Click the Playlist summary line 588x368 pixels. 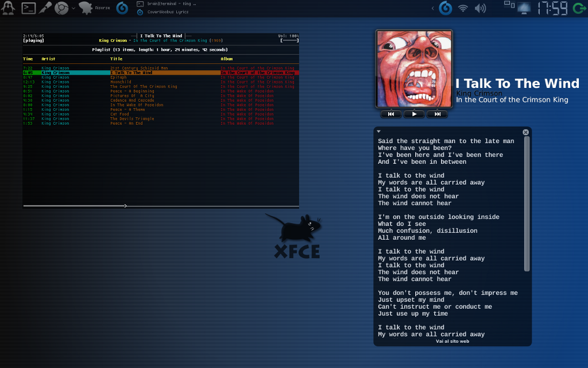pos(160,49)
